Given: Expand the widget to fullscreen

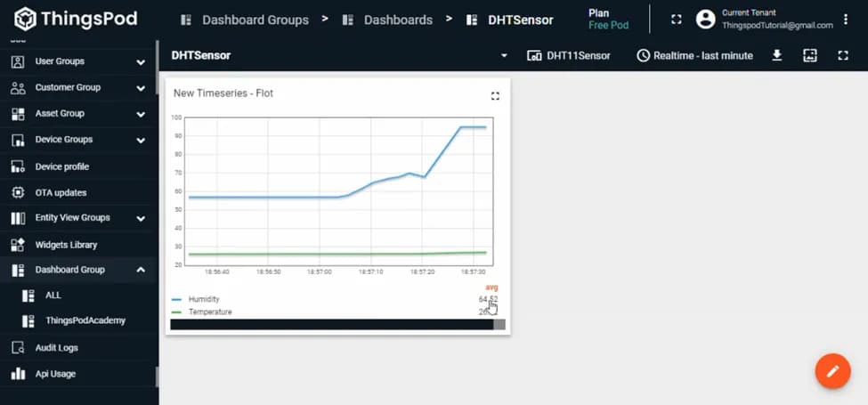Looking at the screenshot, I should (x=496, y=96).
